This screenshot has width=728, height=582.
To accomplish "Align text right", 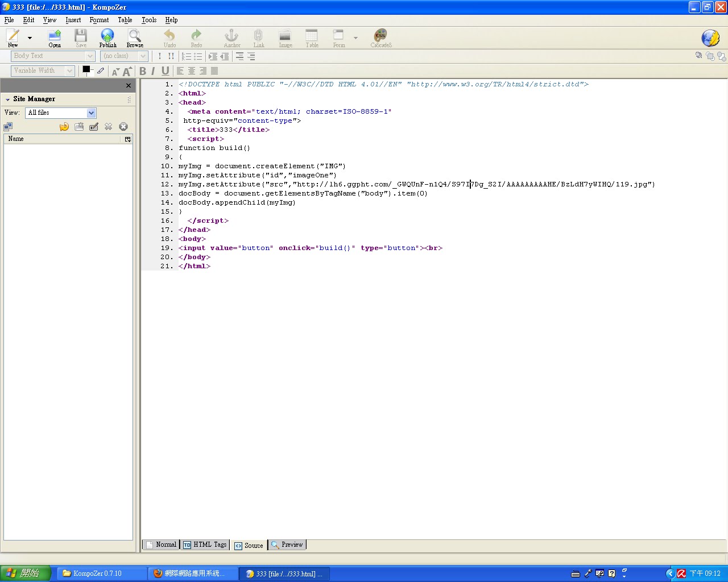I will (203, 71).
